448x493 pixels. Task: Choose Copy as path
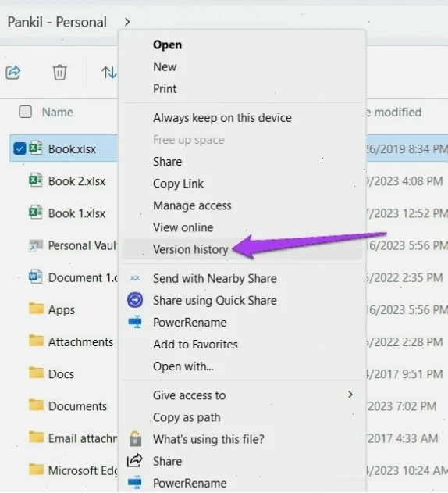187,417
